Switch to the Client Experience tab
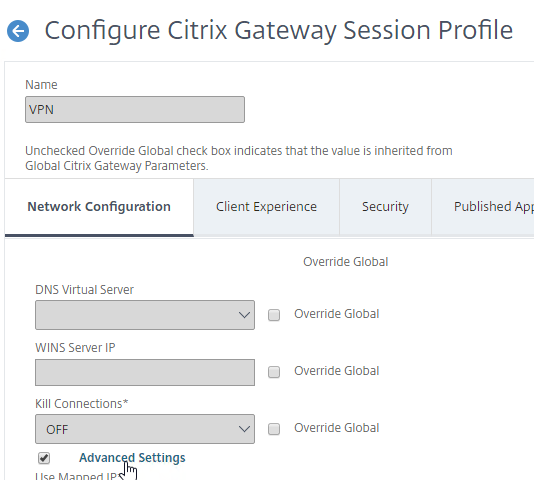 pyautogui.click(x=266, y=207)
